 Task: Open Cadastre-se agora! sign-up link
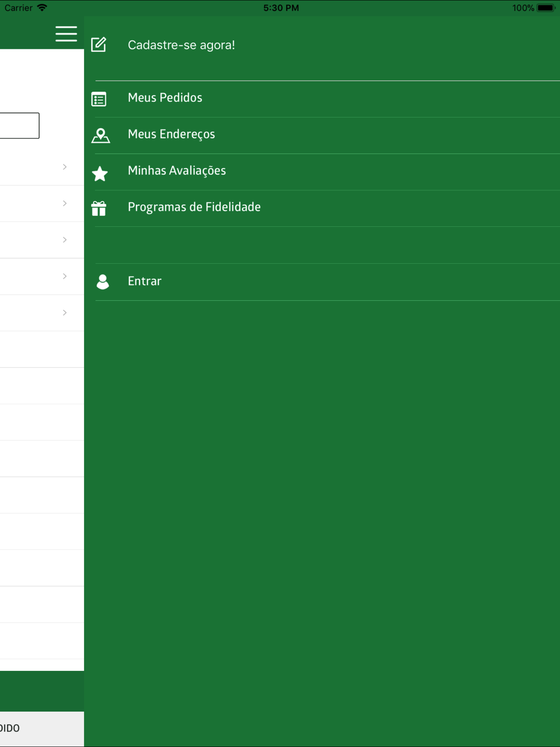point(181,45)
